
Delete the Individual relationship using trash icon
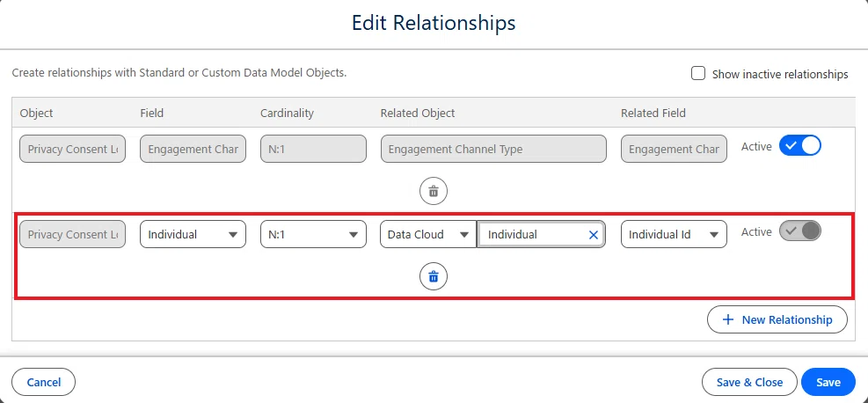click(x=434, y=276)
